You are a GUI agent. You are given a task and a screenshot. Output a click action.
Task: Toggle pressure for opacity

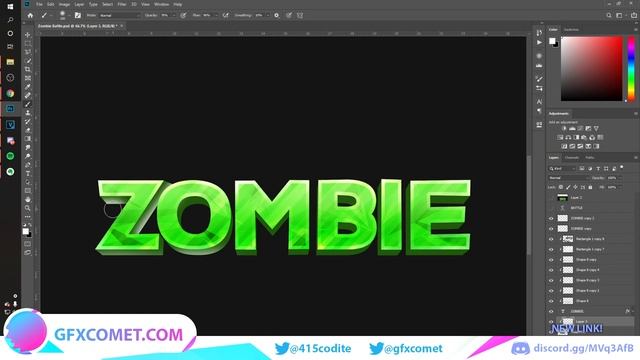pyautogui.click(x=183, y=16)
